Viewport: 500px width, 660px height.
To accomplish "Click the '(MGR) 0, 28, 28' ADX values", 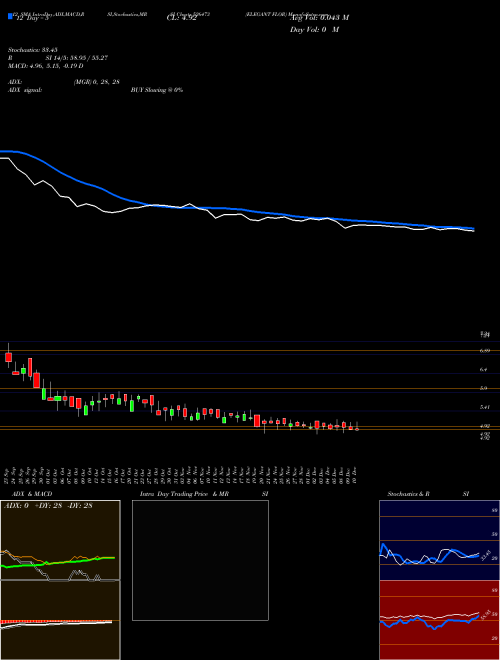I will click(96, 82).
